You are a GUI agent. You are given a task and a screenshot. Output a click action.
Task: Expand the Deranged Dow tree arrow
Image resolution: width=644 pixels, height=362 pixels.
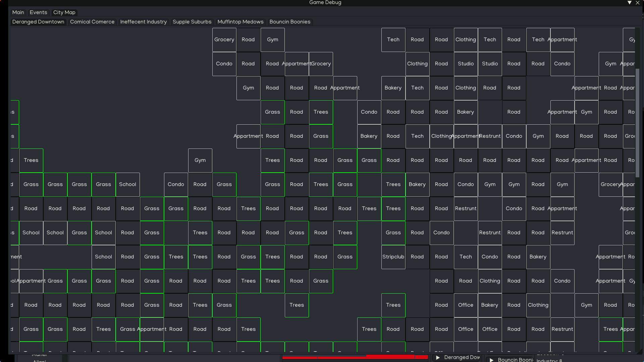click(438, 358)
